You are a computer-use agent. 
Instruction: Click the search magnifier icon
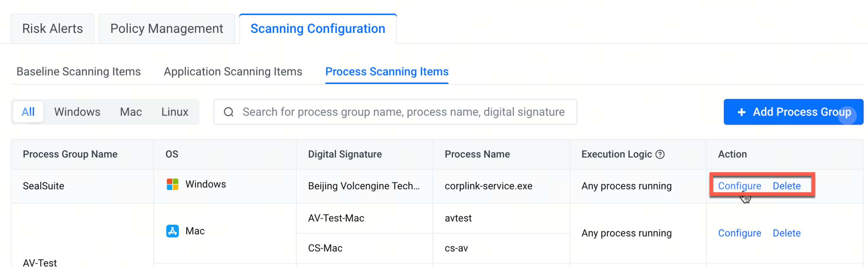coord(228,112)
